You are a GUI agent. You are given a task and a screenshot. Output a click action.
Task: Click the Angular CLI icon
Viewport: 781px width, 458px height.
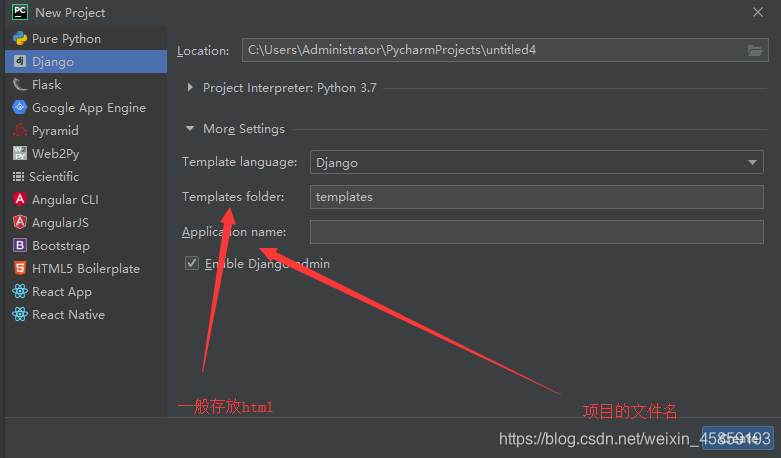tap(20, 199)
